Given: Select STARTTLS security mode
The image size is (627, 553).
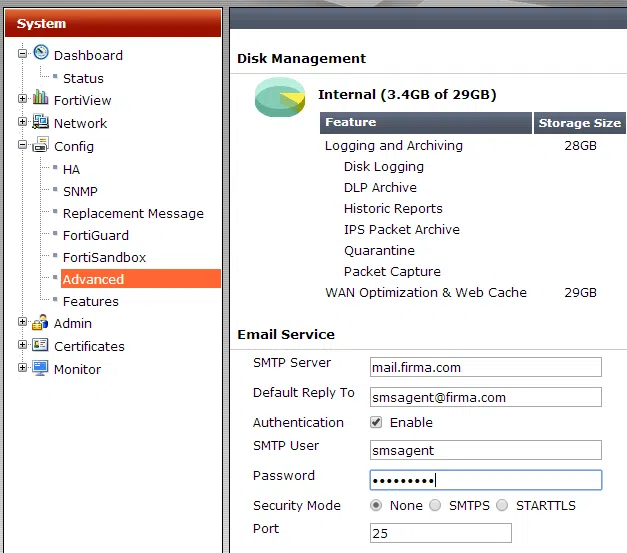Looking at the screenshot, I should click(x=502, y=505).
